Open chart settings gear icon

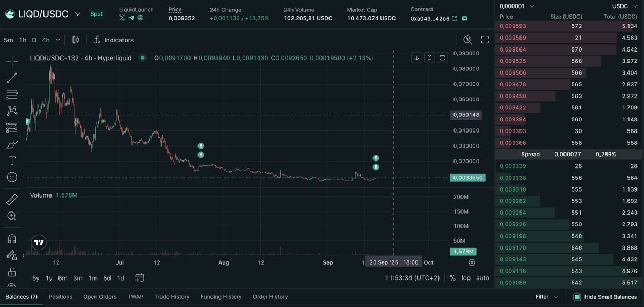click(x=472, y=262)
